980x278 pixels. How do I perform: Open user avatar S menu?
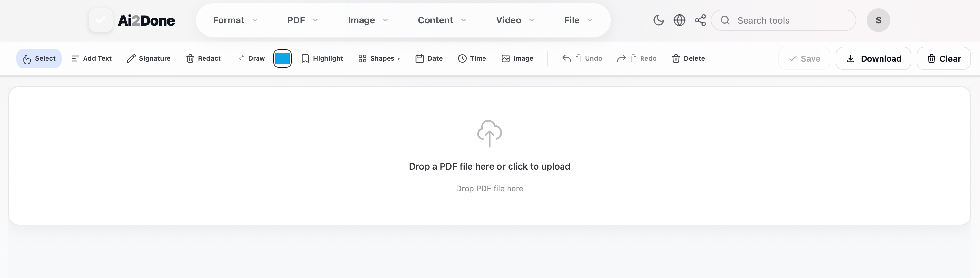878,20
